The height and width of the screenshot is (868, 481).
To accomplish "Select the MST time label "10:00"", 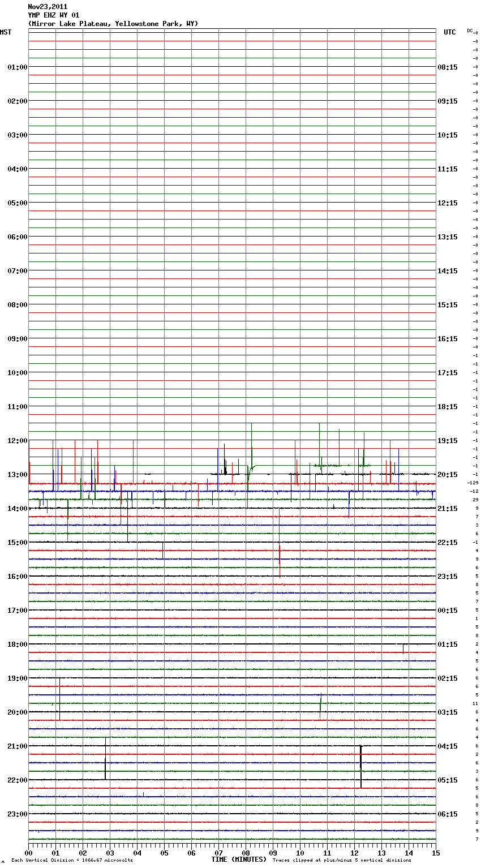I will (18, 373).
